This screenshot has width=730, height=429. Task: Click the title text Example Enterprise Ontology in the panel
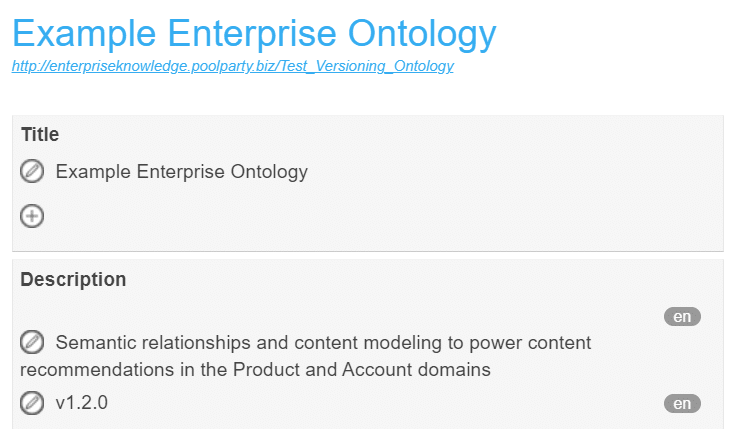(182, 172)
